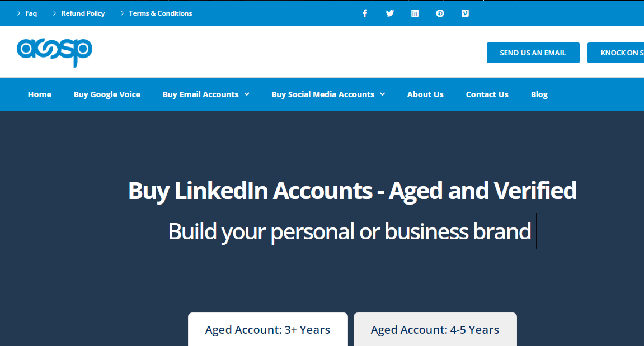Click the Twitter bird icon
The height and width of the screenshot is (346, 644).
(389, 13)
